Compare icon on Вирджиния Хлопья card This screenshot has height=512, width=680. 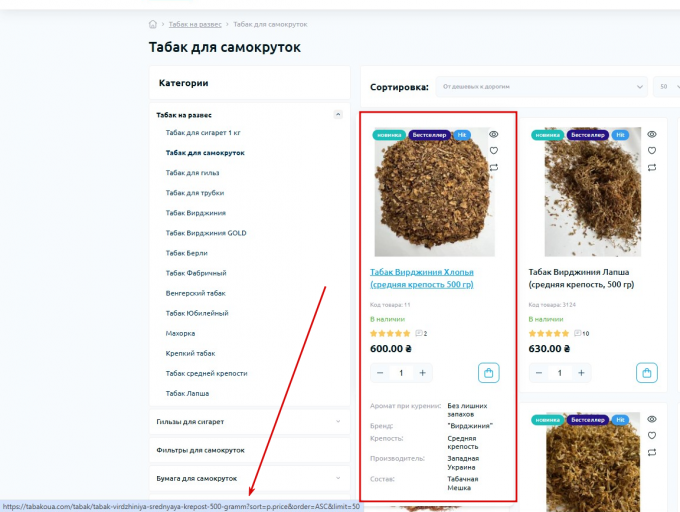[x=494, y=167]
